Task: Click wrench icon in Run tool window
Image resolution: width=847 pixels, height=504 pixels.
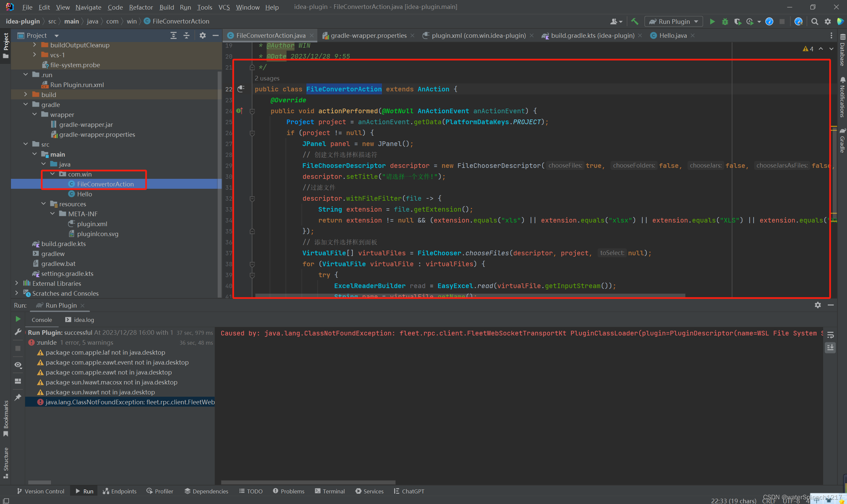Action: [x=18, y=332]
